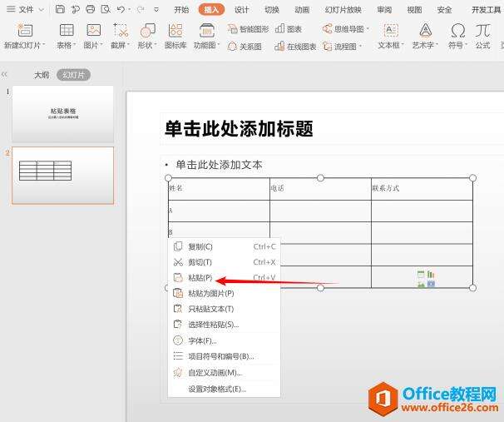The image size is (504, 422).
Task: Open Format Object (设置对象格式)
Action: click(224, 390)
